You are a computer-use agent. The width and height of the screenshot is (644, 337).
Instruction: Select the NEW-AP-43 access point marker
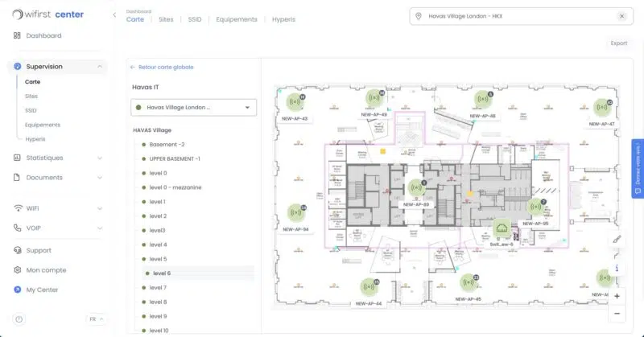[x=295, y=101]
